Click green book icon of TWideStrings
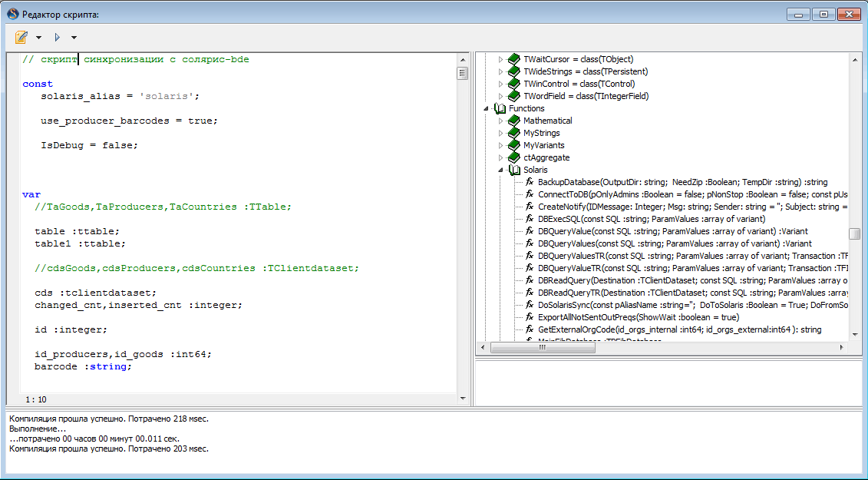 click(x=513, y=71)
